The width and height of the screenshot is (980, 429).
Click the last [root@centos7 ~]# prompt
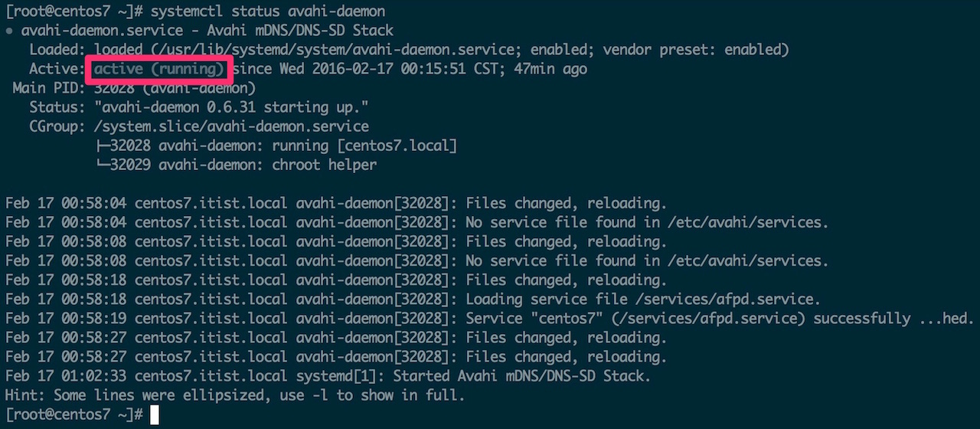click(73, 414)
